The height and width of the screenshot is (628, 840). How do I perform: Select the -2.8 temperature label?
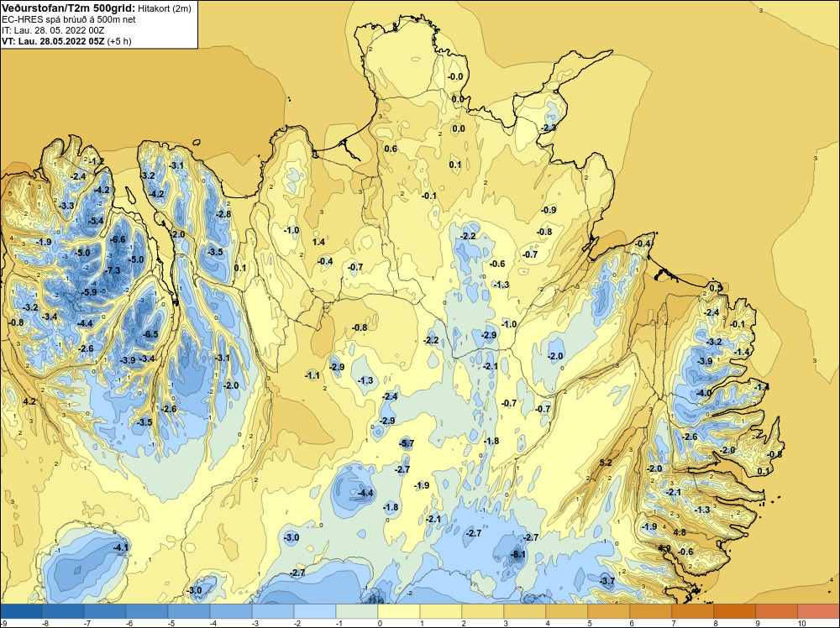coord(223,214)
